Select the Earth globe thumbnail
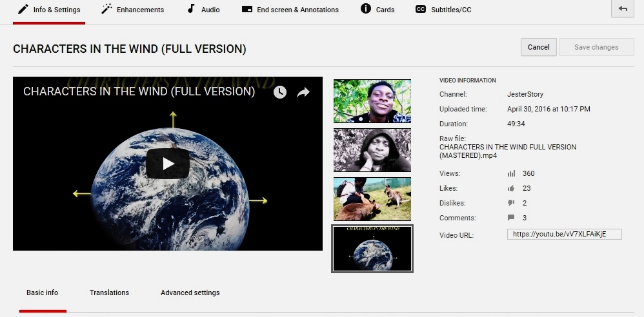Viewport: 644px width, 317px height. (x=372, y=249)
